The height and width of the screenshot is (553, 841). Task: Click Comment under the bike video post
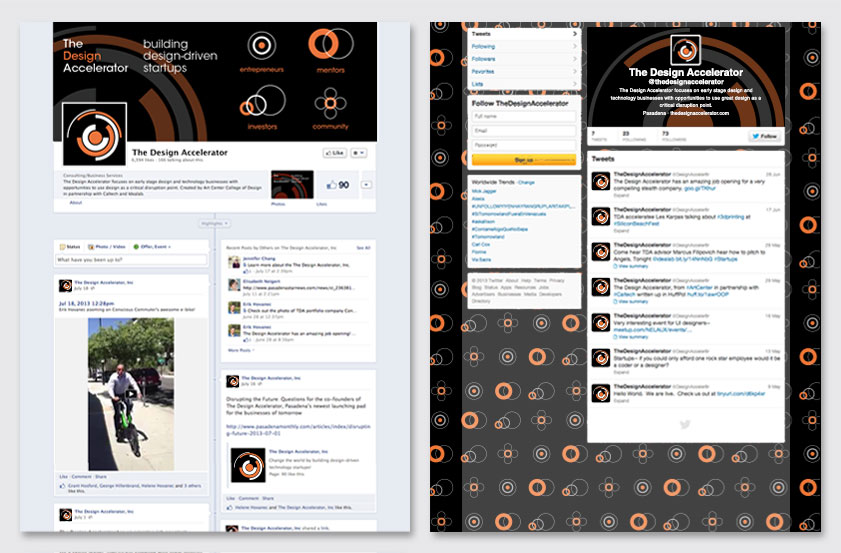tap(82, 476)
